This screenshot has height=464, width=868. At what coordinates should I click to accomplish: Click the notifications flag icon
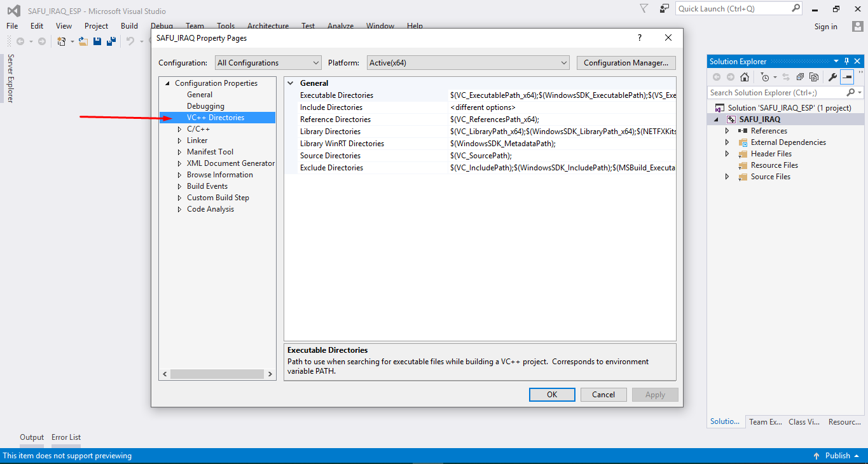644,8
